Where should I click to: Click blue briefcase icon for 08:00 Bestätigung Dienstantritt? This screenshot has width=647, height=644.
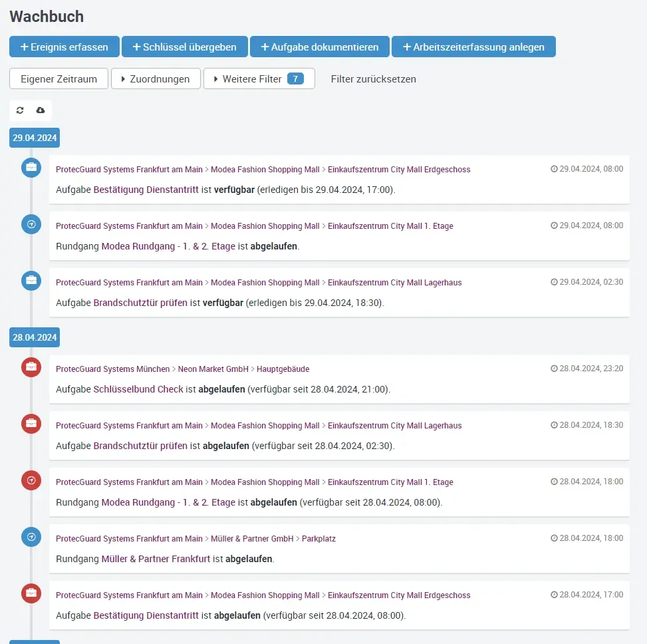tap(31, 168)
